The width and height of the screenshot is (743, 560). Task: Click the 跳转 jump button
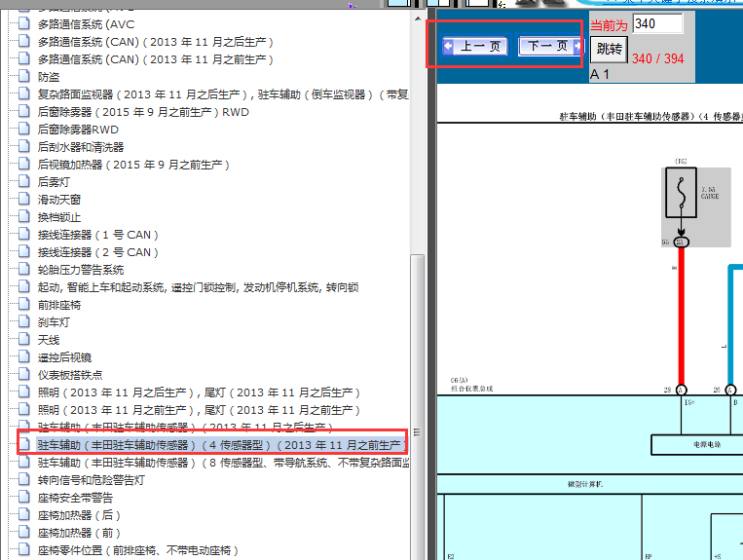coord(609,49)
